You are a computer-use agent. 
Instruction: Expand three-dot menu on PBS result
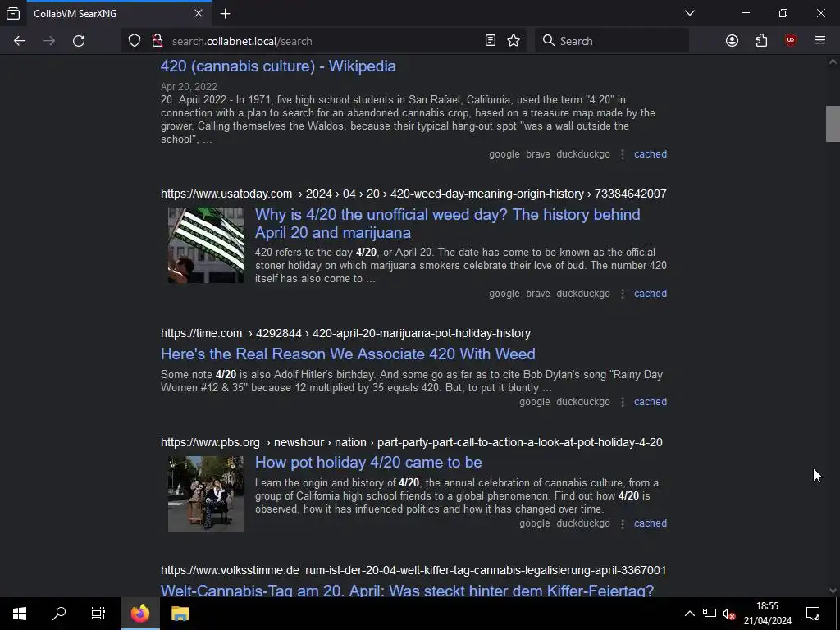pyautogui.click(x=623, y=523)
